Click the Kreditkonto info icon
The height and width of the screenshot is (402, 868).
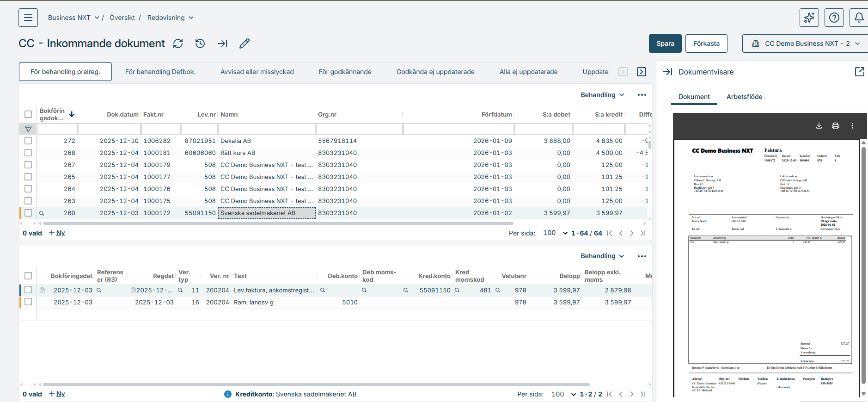(x=228, y=394)
